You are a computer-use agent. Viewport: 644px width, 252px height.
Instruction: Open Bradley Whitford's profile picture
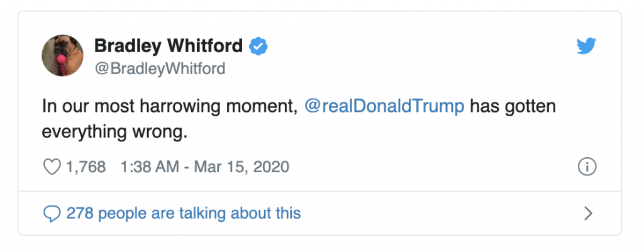[62, 56]
